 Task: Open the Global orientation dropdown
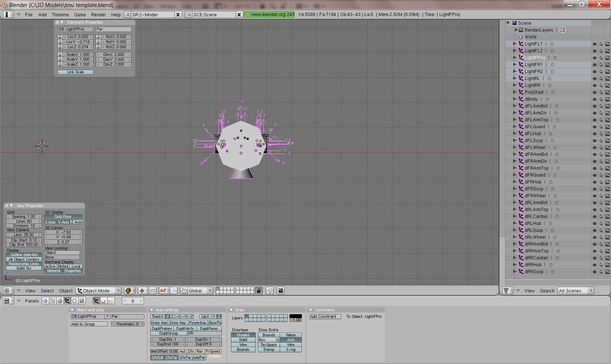pyautogui.click(x=196, y=291)
